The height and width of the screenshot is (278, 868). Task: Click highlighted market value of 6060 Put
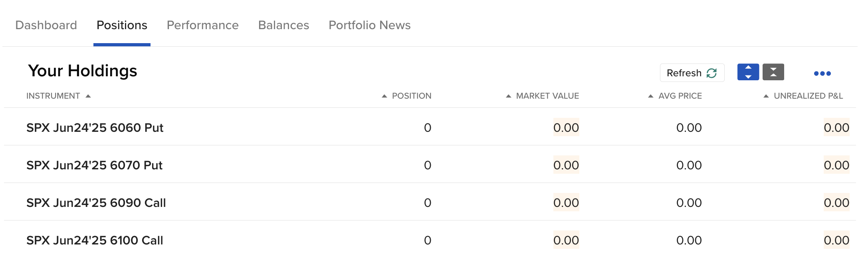[566, 128]
